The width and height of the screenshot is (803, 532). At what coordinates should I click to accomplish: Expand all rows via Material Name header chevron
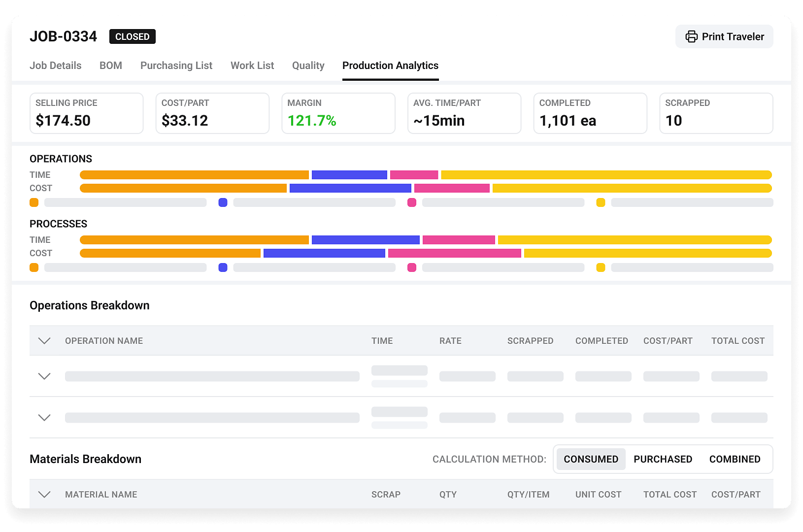click(44, 495)
